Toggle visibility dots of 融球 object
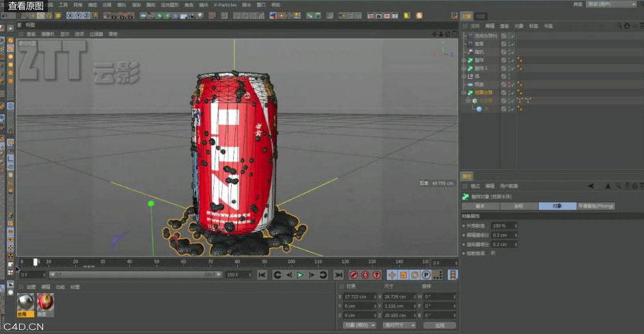This screenshot has height=334, width=644. point(509,60)
